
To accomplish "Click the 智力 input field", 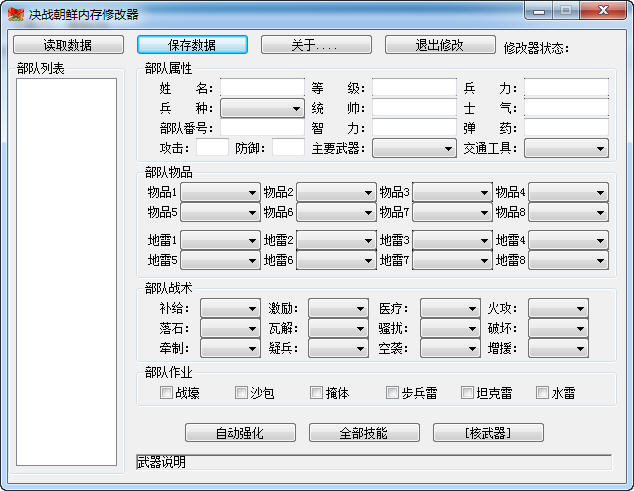I will point(414,128).
